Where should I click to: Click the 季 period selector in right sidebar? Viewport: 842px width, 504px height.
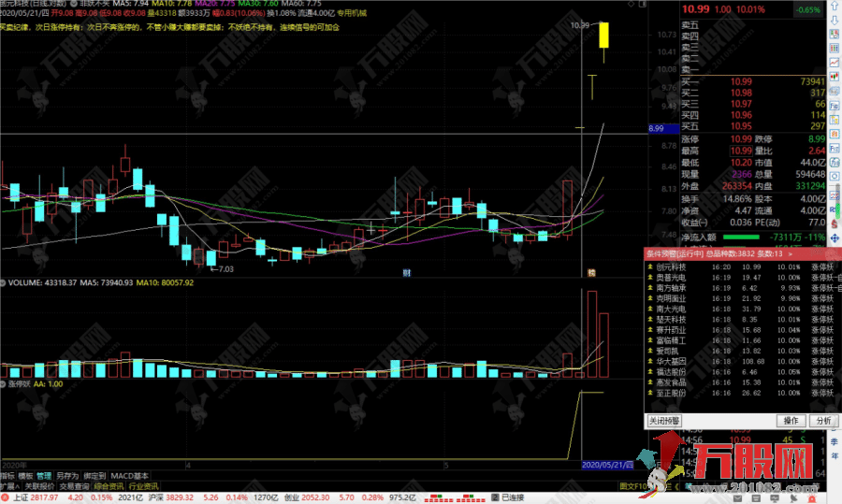(x=835, y=441)
